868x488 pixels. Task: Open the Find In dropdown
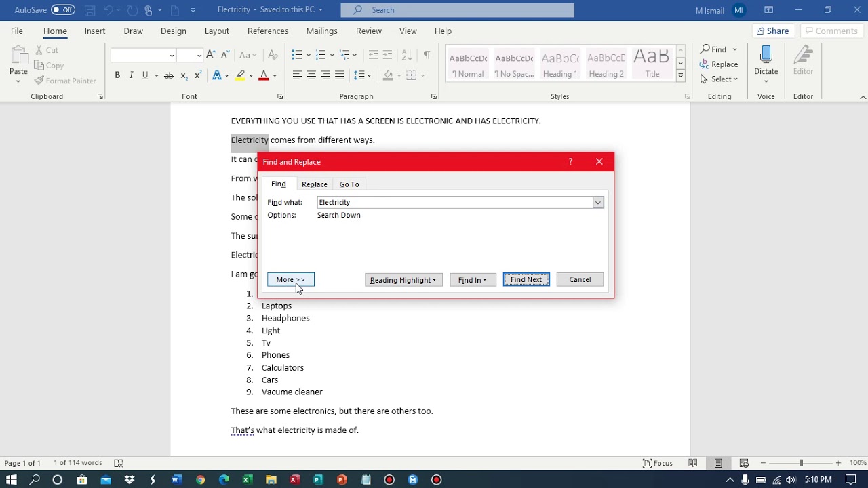pyautogui.click(x=473, y=280)
